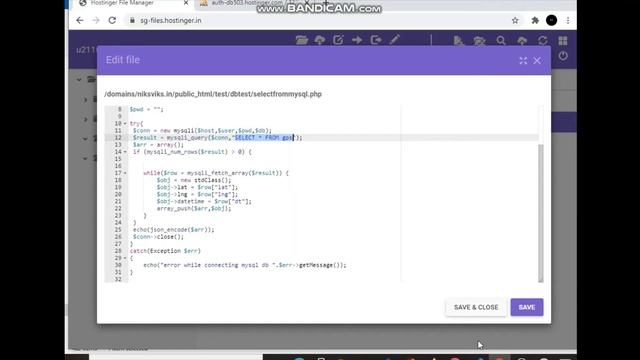The image size is (640, 360).
Task: Click the file manager search magnifier icon
Action: click(501, 40)
